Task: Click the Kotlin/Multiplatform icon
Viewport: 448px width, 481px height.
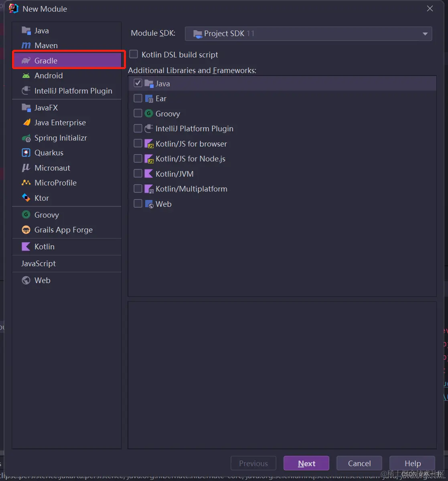Action: [x=149, y=189]
